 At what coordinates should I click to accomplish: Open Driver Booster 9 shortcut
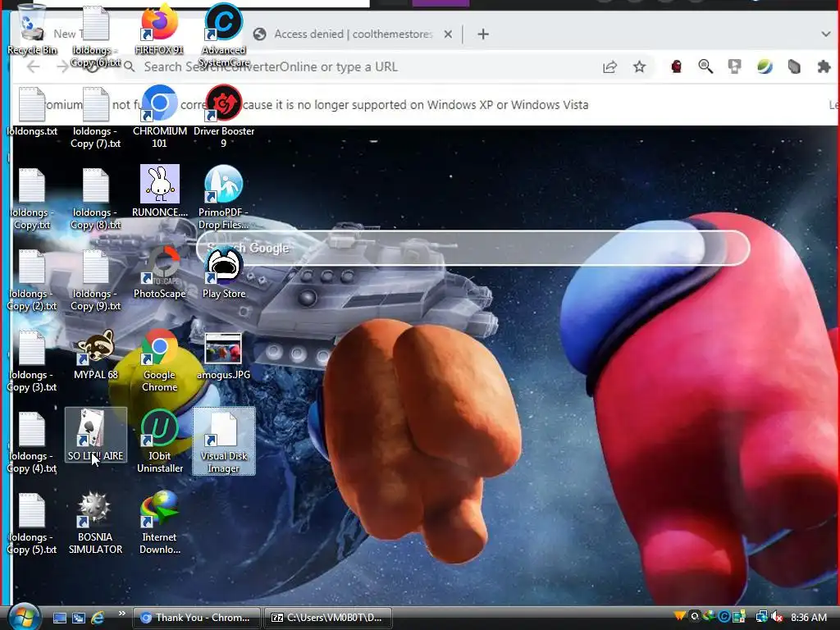[x=223, y=116]
